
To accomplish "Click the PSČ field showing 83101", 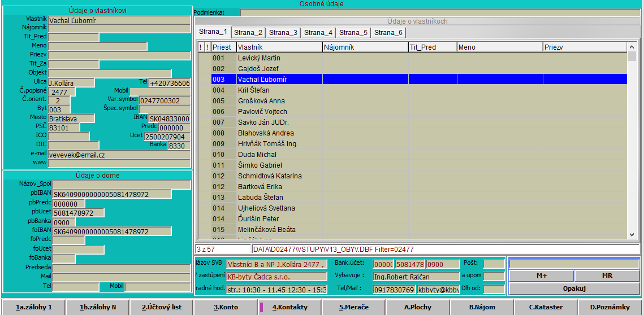I will click(x=64, y=128).
